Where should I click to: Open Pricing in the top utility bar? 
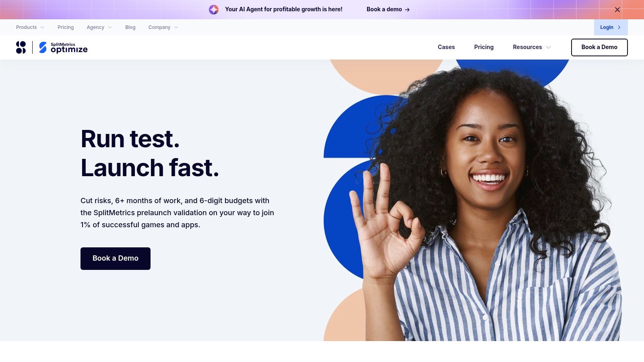pos(66,27)
